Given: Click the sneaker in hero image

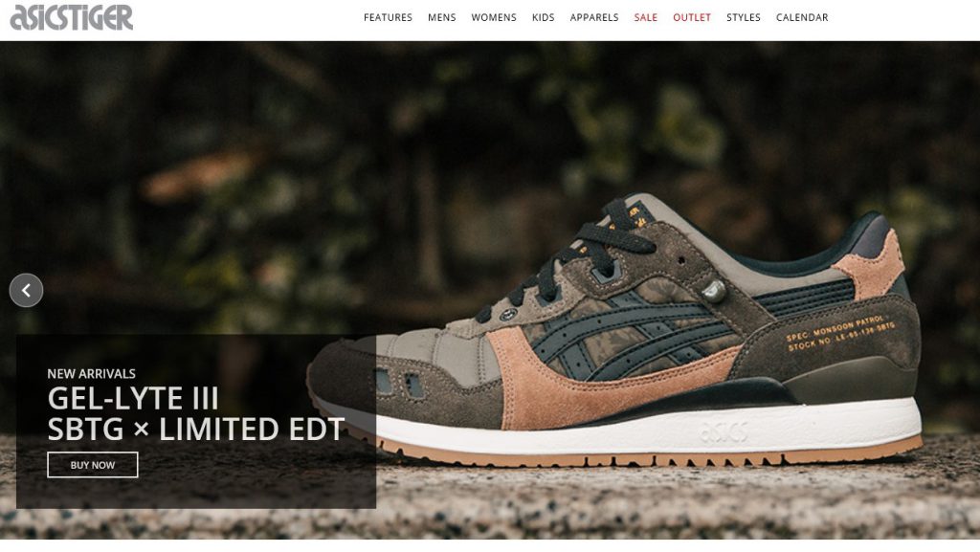Looking at the screenshot, I should (x=615, y=331).
